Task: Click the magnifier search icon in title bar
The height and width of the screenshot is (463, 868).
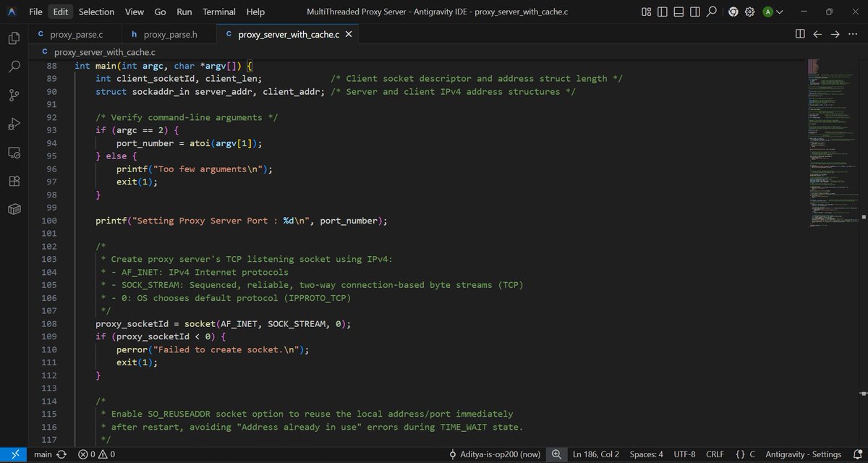Action: click(x=711, y=12)
